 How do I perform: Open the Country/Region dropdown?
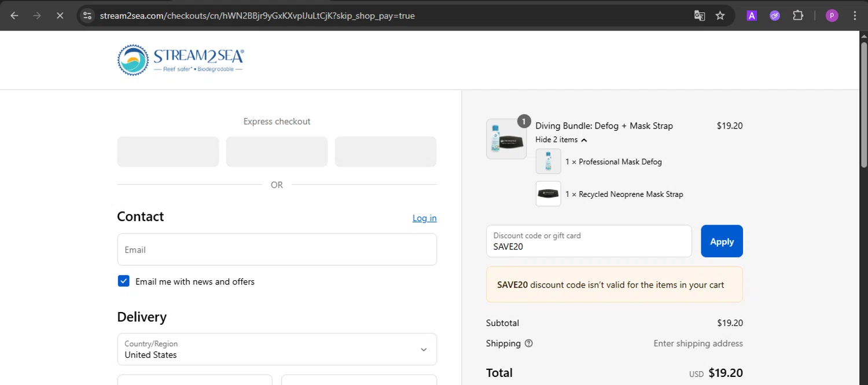[277, 349]
